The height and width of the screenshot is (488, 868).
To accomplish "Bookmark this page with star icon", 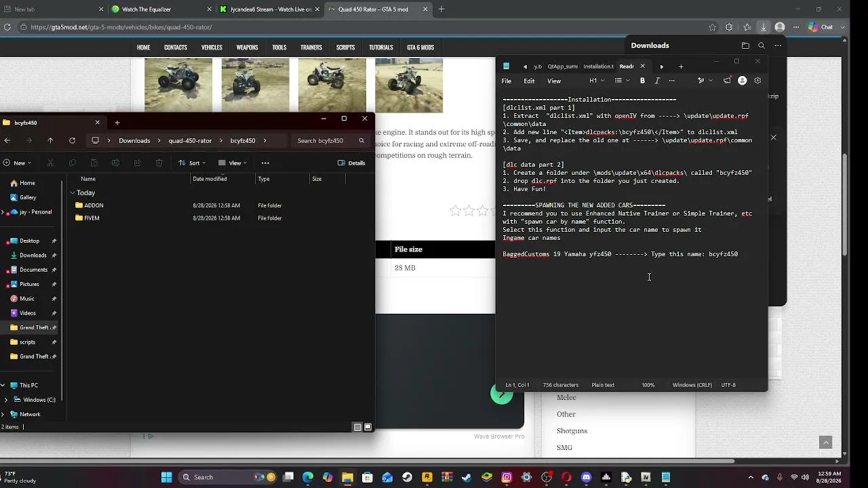I will tap(712, 27).
